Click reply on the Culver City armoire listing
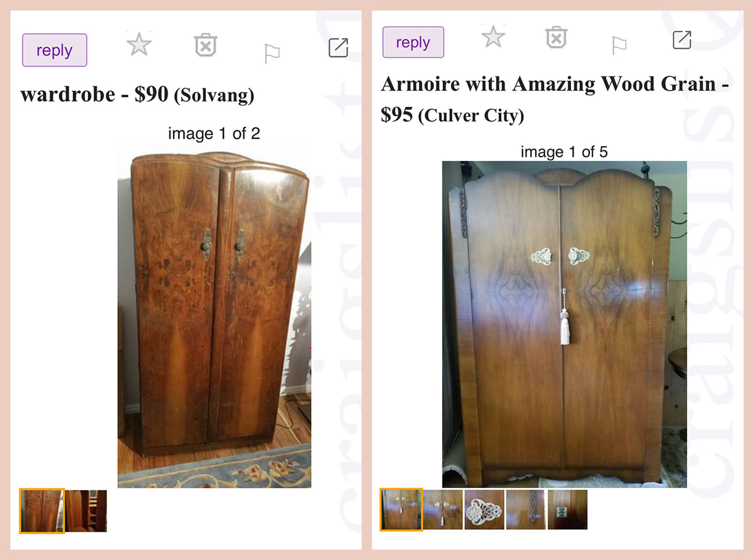The image size is (754, 560). click(x=413, y=42)
